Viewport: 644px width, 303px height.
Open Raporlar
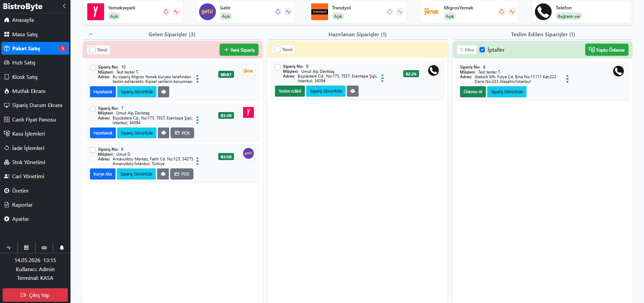pyautogui.click(x=35, y=205)
